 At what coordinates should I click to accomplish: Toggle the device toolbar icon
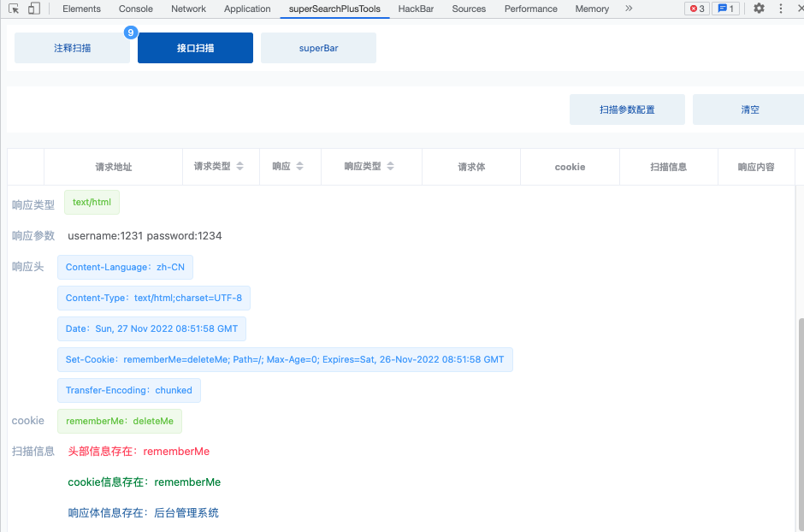[34, 9]
